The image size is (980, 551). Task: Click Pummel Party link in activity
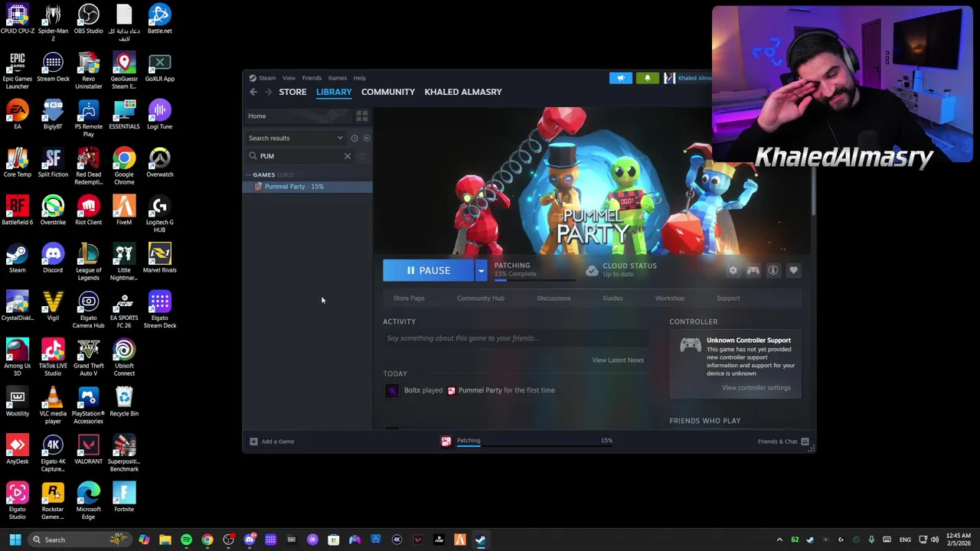pyautogui.click(x=480, y=390)
